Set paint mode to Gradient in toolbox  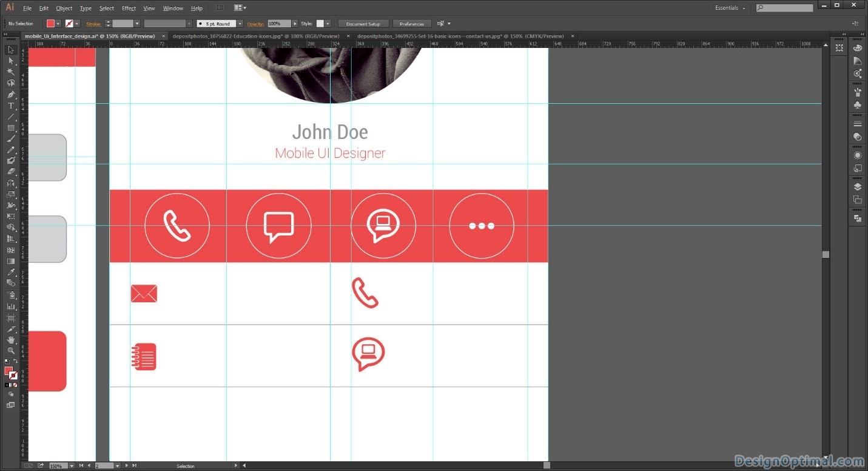tap(11, 385)
